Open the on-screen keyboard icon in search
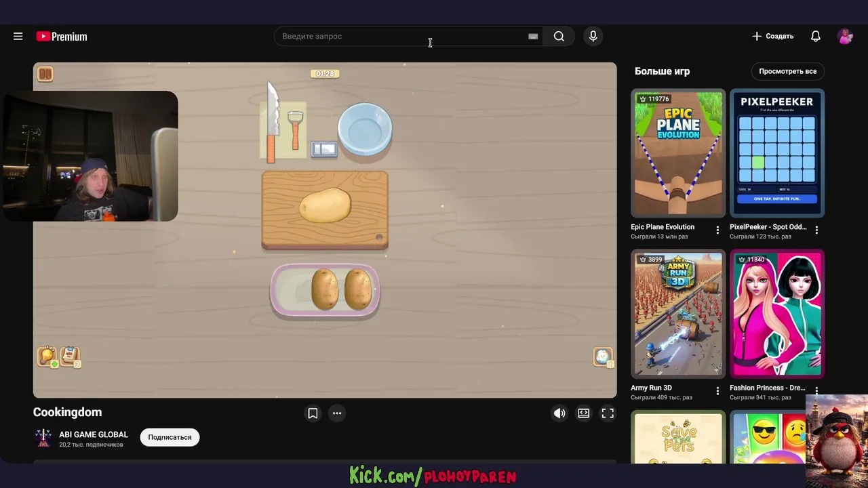This screenshot has height=488, width=868. [x=533, y=37]
